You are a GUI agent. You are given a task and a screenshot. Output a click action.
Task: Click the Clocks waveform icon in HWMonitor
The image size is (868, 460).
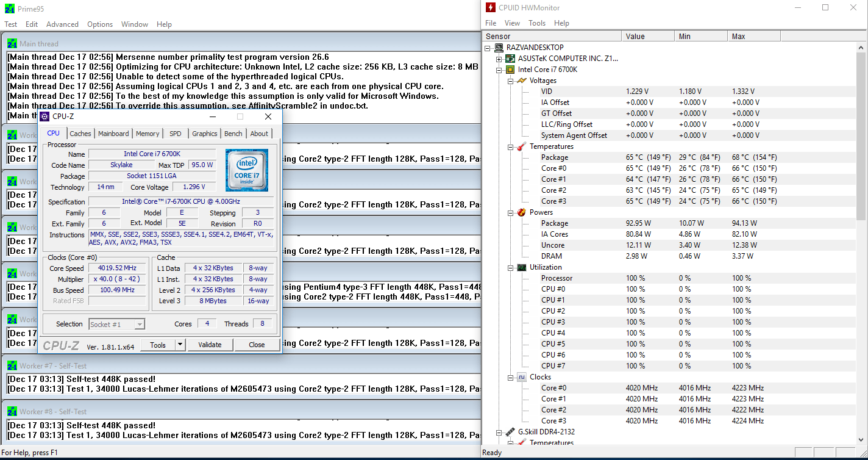(x=521, y=377)
